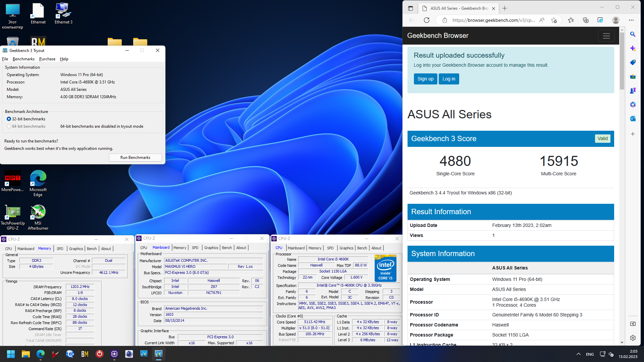Open Outlook in Edge sidebar

click(x=633, y=119)
